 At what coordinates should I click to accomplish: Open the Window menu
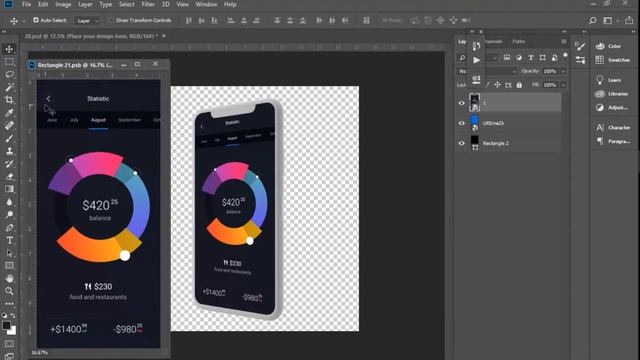click(x=206, y=4)
